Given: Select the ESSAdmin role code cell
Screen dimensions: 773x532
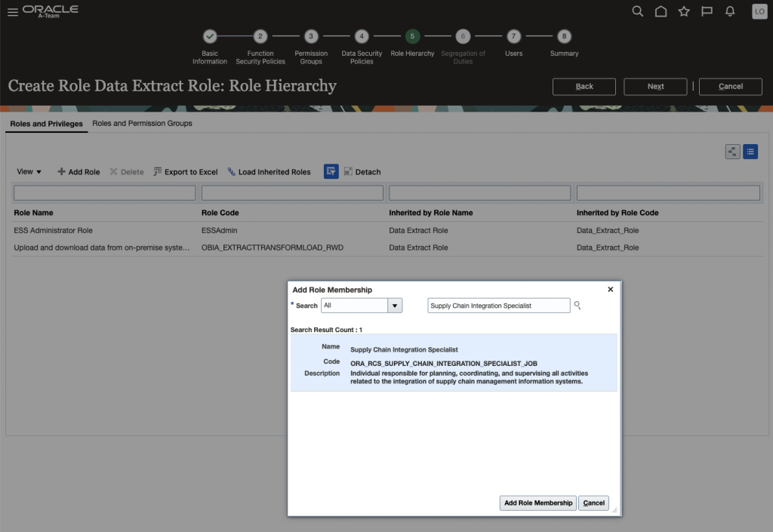Looking at the screenshot, I should [x=220, y=231].
